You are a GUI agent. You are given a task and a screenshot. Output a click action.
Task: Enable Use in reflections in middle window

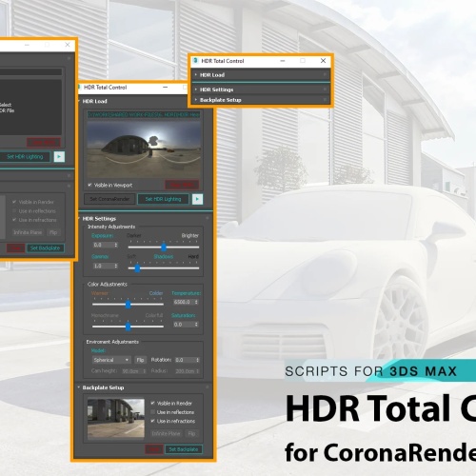[153, 412]
